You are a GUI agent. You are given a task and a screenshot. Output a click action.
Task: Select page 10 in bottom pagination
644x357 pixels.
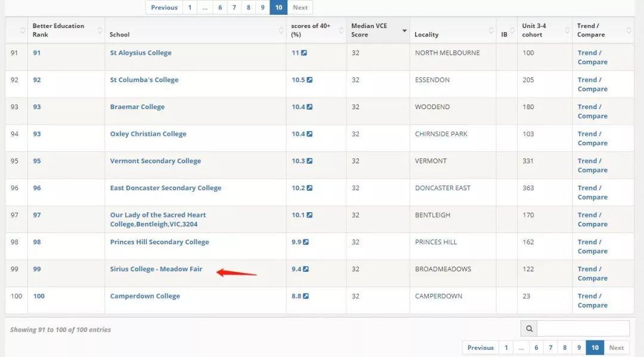pos(595,347)
